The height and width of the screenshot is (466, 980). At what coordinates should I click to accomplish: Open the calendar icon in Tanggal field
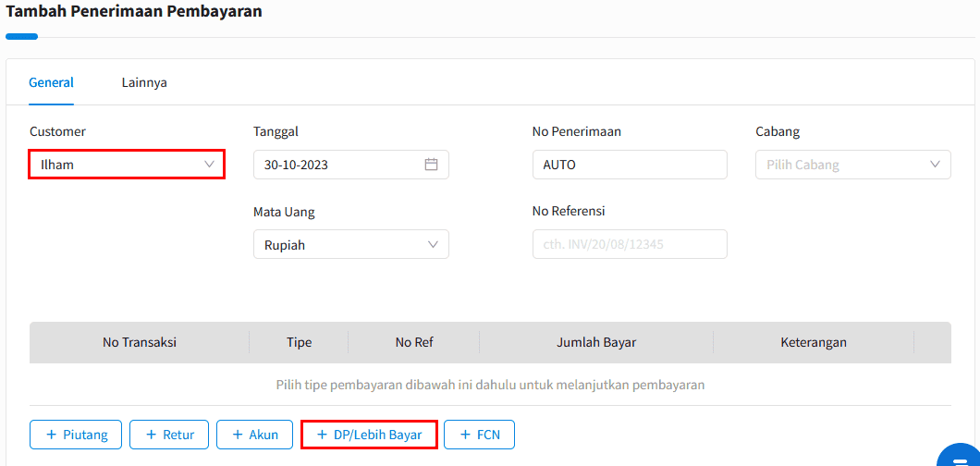click(x=431, y=165)
